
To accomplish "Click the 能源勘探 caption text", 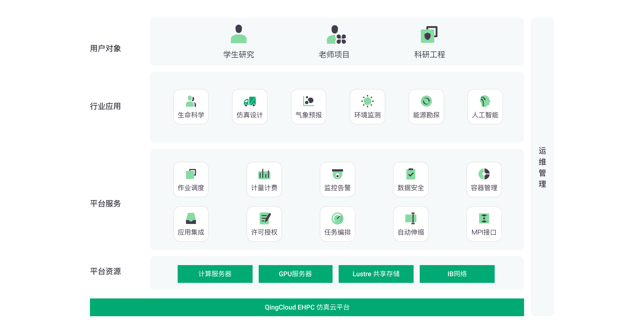I will point(426,115).
